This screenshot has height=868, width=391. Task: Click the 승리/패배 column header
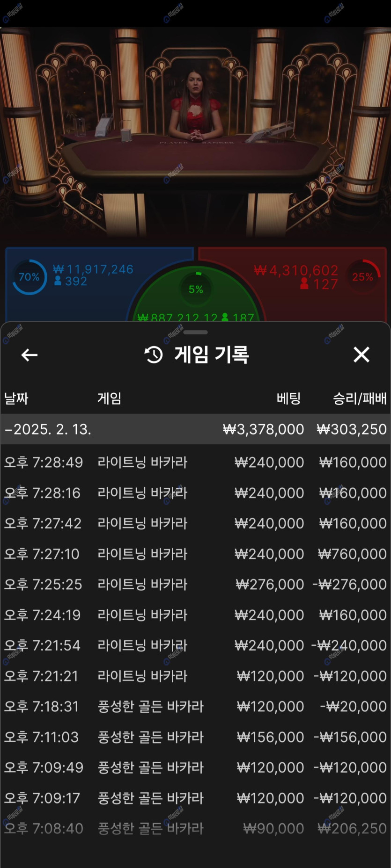click(x=359, y=398)
